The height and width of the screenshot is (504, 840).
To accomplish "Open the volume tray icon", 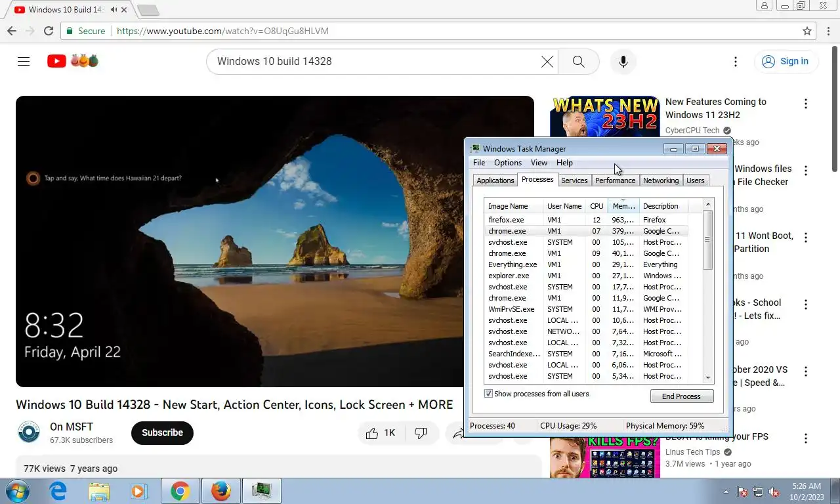I will click(x=774, y=492).
